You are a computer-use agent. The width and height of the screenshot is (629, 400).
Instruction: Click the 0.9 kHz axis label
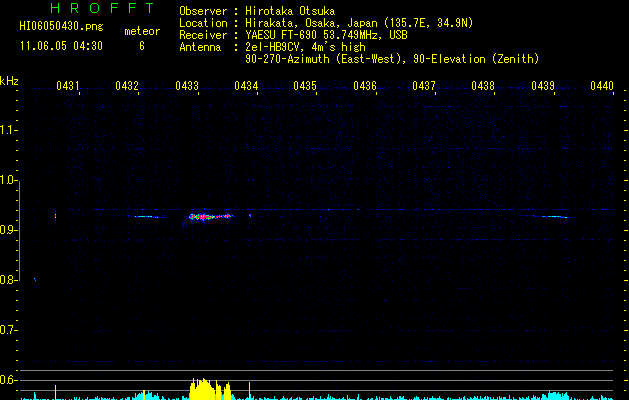[7, 230]
